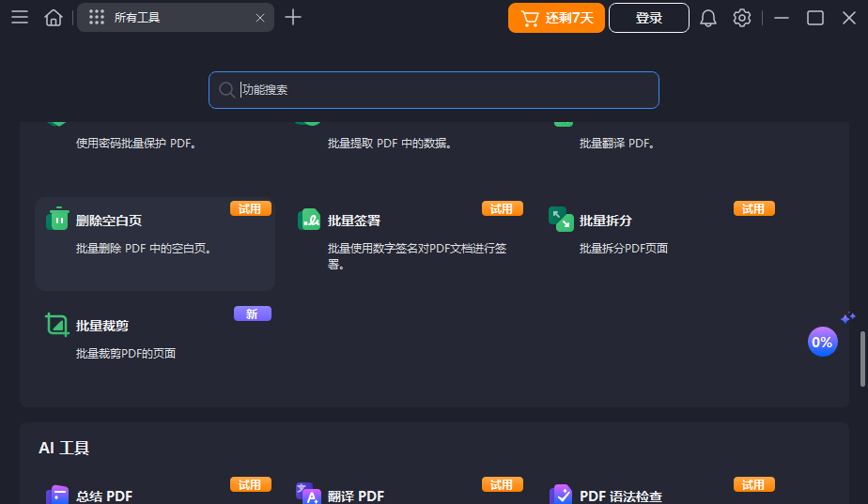Image resolution: width=868 pixels, height=504 pixels.
Task: Open 总结 PDF icon
Action: coord(57,495)
